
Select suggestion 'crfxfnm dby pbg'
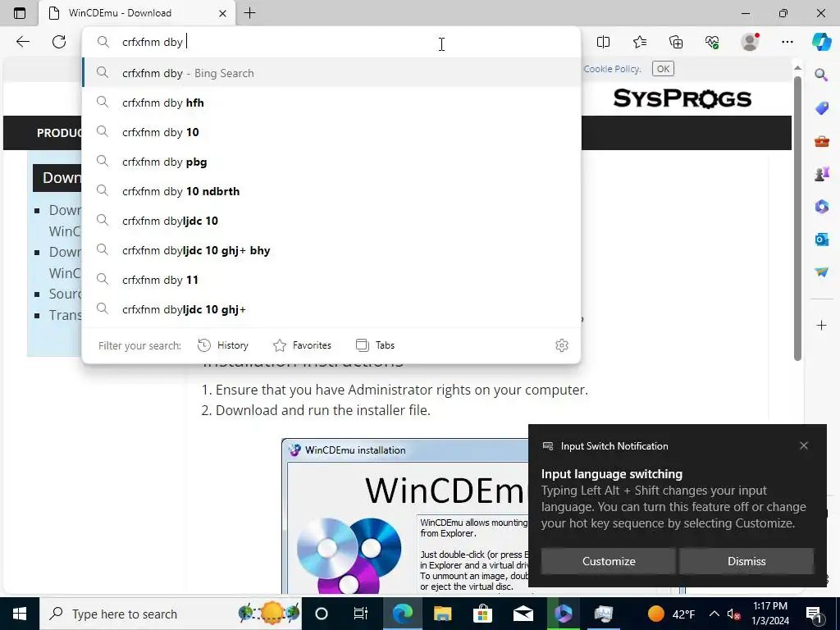pyautogui.click(x=331, y=162)
